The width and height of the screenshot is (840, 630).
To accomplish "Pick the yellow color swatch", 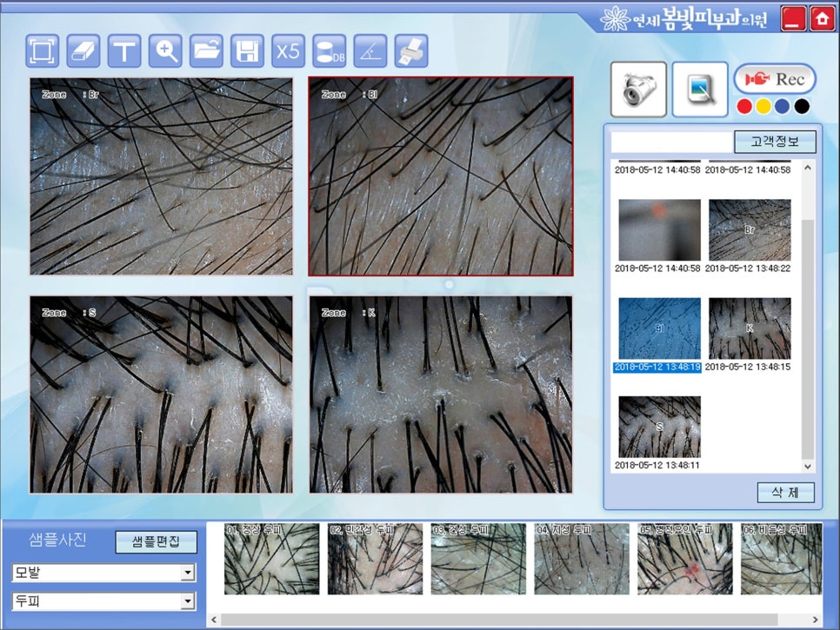I will pos(763,107).
